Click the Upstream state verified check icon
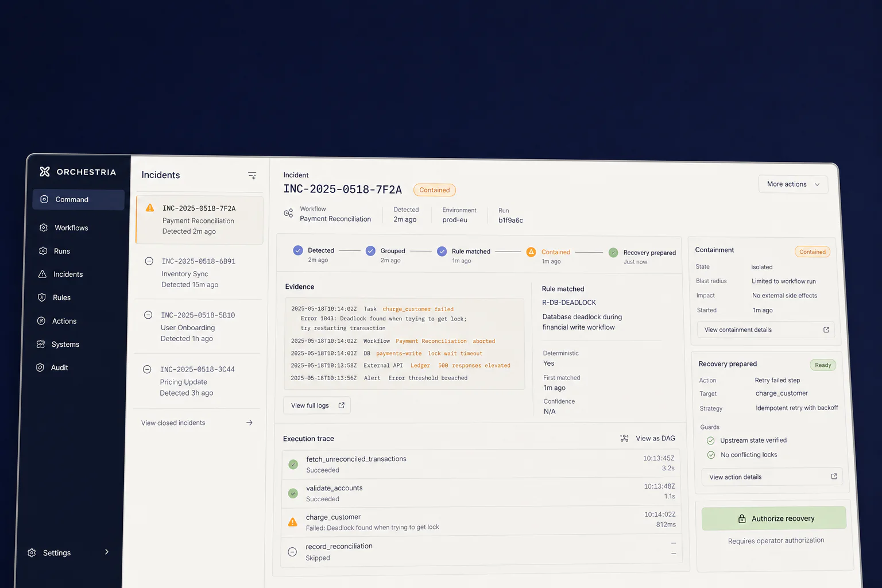The width and height of the screenshot is (882, 588). pos(710,440)
